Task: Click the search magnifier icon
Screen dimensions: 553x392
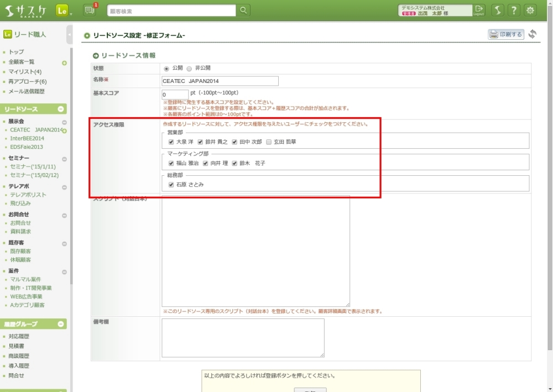Action: tap(243, 11)
